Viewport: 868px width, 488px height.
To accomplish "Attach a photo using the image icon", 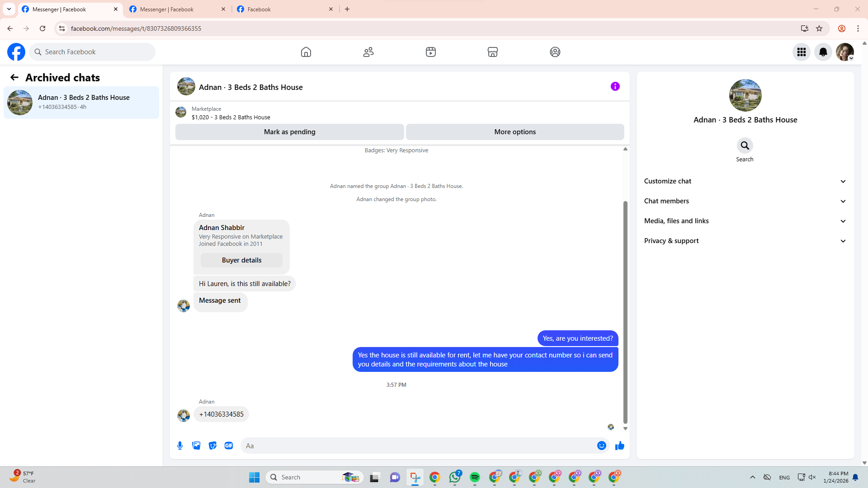I will tap(196, 446).
